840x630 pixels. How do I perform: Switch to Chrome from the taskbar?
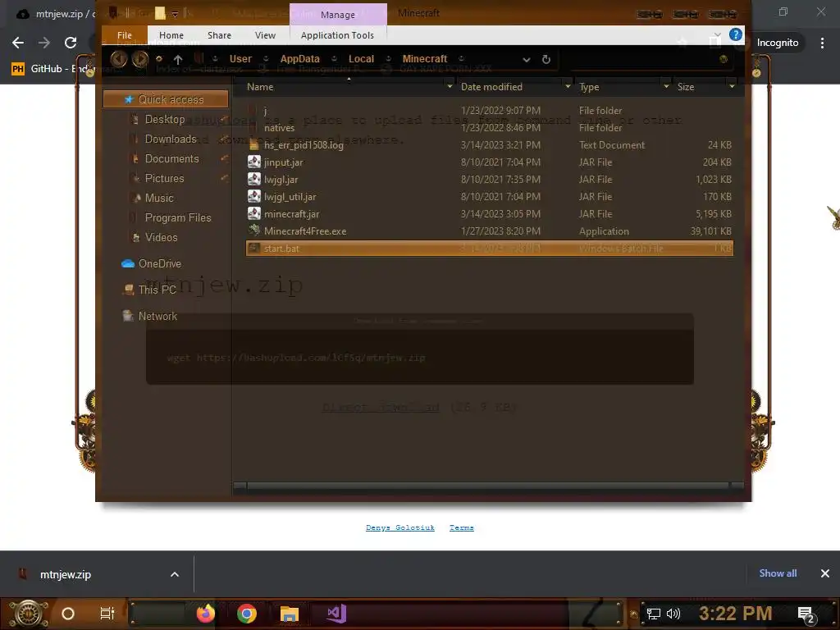[x=247, y=614]
